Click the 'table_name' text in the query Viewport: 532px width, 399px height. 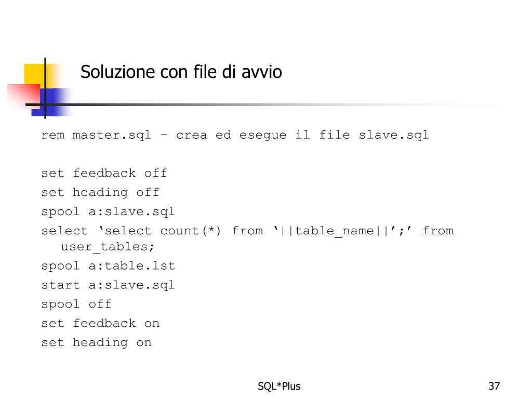click(334, 231)
